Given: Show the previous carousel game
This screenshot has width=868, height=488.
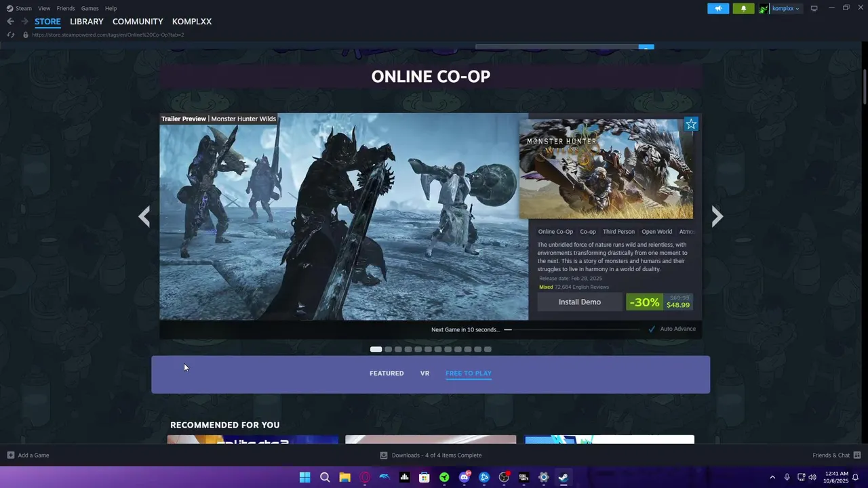Looking at the screenshot, I should (144, 216).
